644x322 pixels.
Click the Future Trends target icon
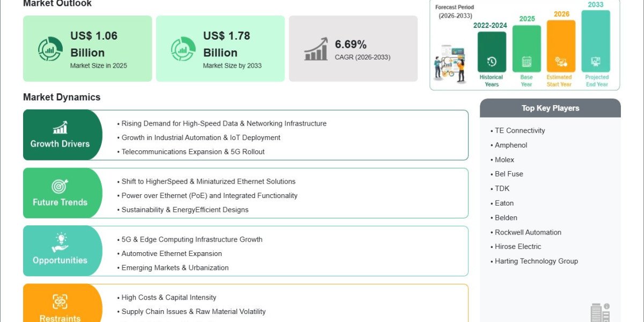pos(60,186)
